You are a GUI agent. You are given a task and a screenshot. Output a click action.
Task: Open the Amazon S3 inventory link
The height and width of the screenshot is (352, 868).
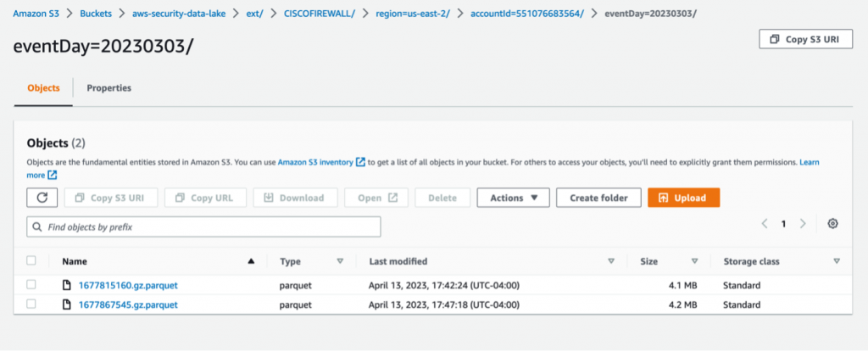(316, 161)
